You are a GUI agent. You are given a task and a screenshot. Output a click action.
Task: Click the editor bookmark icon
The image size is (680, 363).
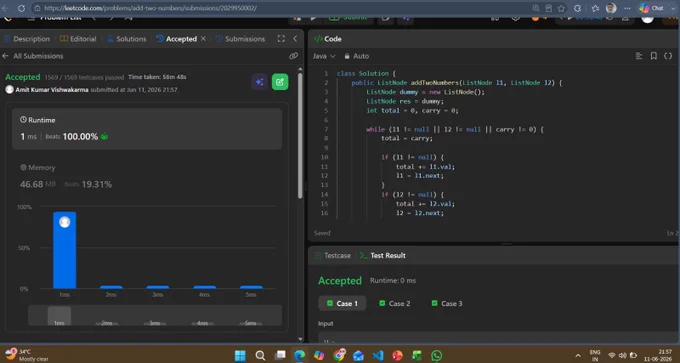coord(654,56)
